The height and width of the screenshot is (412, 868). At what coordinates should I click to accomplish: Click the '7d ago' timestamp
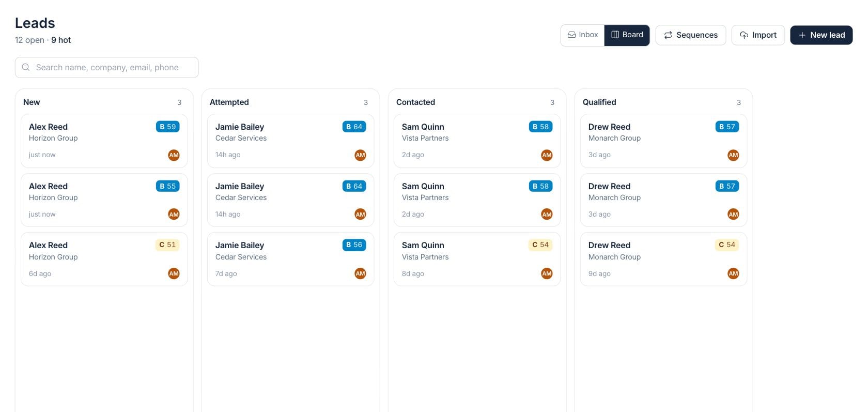[x=226, y=273]
